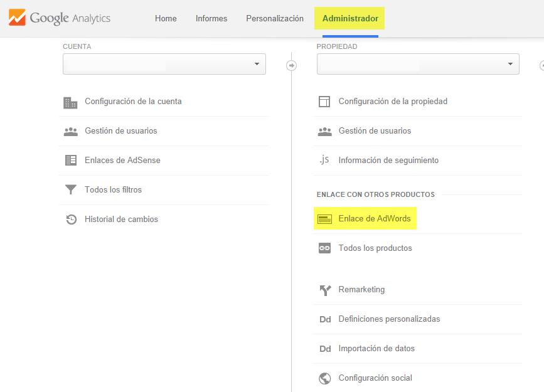This screenshot has height=392, width=544.
Task: Click the chain icon for Todos los productos
Action: (324, 248)
